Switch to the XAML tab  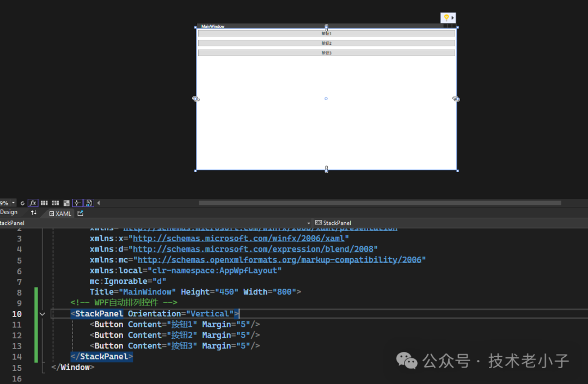pyautogui.click(x=60, y=214)
